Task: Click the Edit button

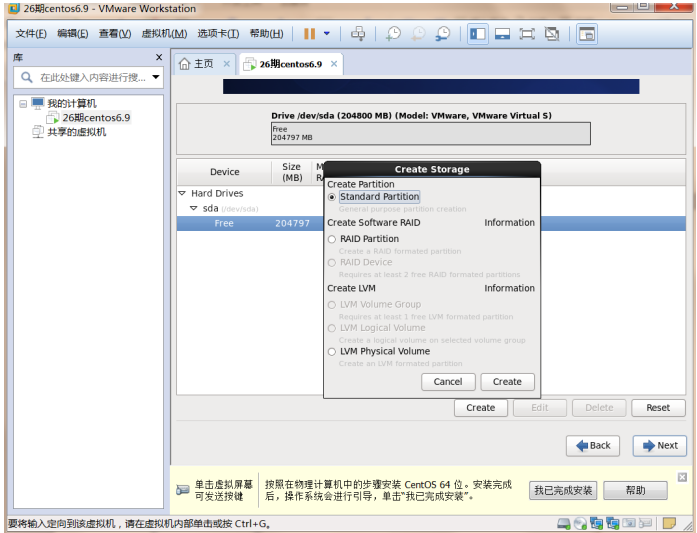Action: coord(540,408)
